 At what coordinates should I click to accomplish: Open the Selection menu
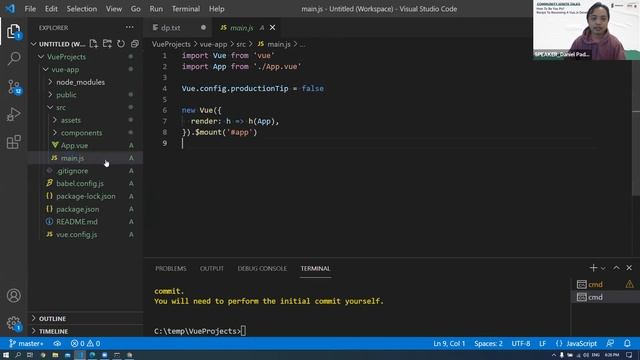point(82,9)
